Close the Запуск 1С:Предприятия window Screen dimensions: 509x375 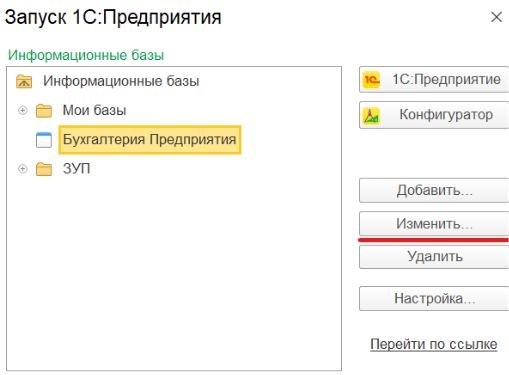click(x=496, y=17)
